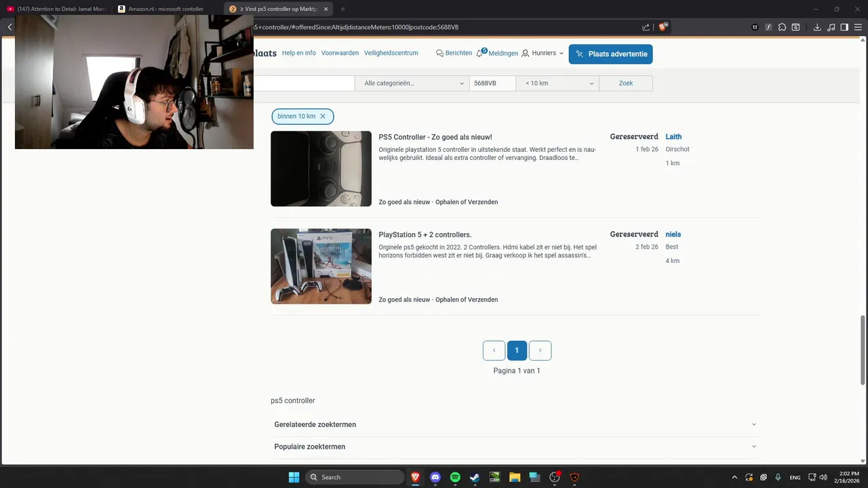
Task: Toggle the browser sidebar panel icon
Action: (x=844, y=27)
